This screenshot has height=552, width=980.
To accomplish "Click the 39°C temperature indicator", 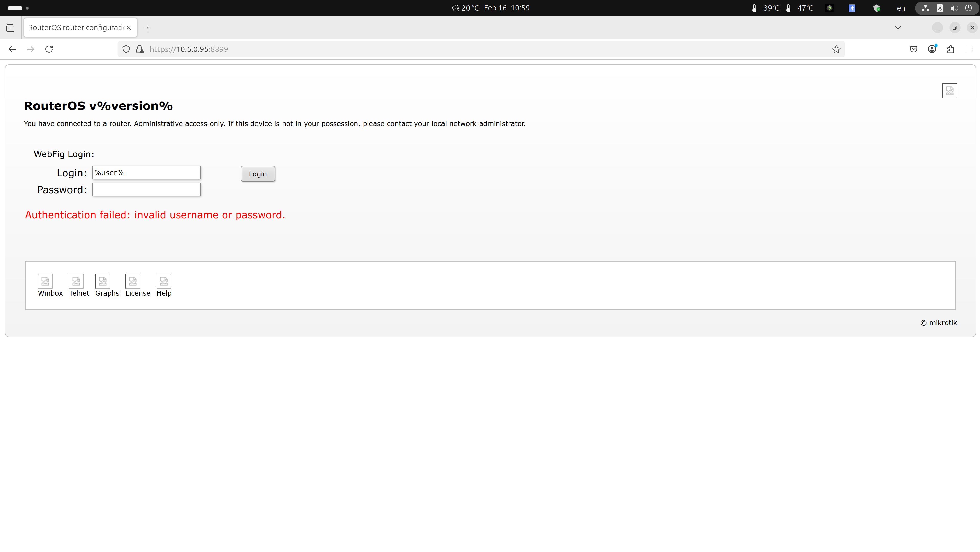I will point(766,8).
